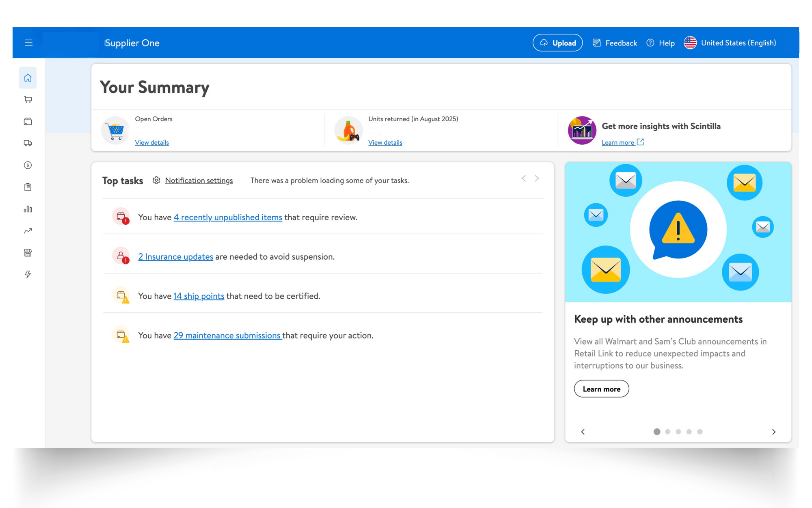Screen dimensions: 812x508
Task: Open the 2 Insurance updates link
Action: pos(175,257)
